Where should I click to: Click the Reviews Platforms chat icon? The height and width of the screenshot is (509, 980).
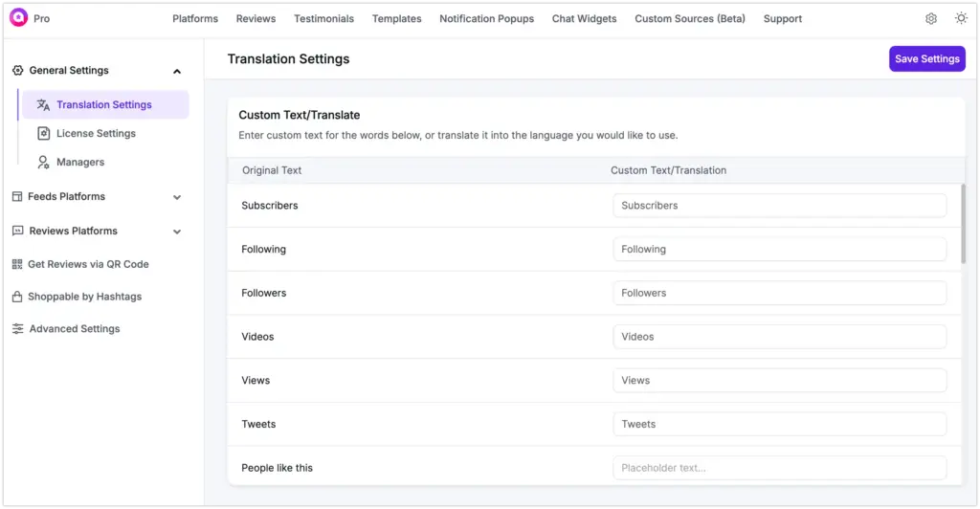[x=17, y=232]
